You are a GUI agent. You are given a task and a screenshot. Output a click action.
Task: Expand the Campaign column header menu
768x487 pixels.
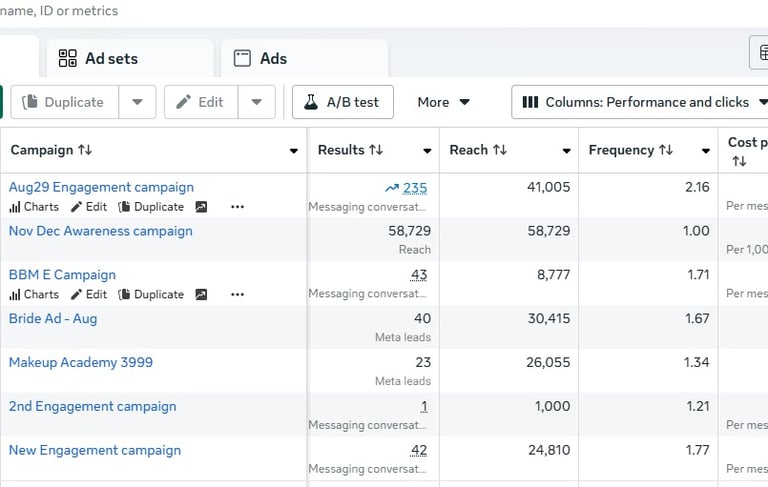click(293, 151)
